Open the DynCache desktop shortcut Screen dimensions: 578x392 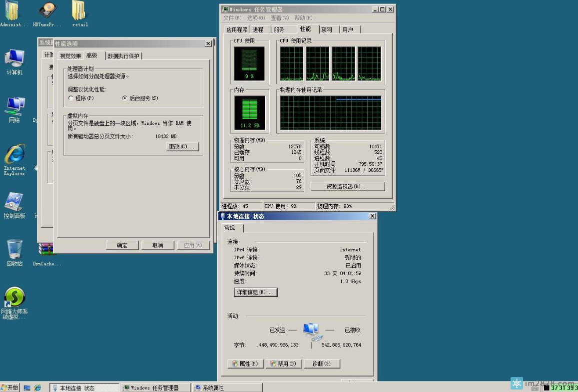click(x=47, y=249)
